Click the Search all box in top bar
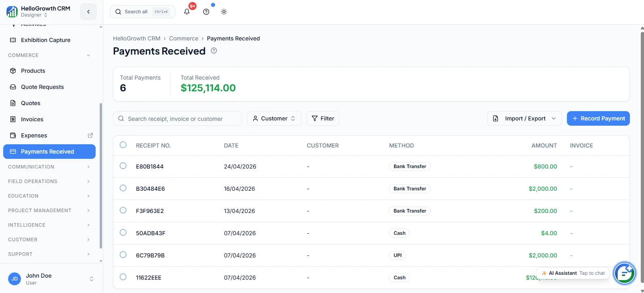This screenshot has height=293, width=644. click(x=142, y=12)
